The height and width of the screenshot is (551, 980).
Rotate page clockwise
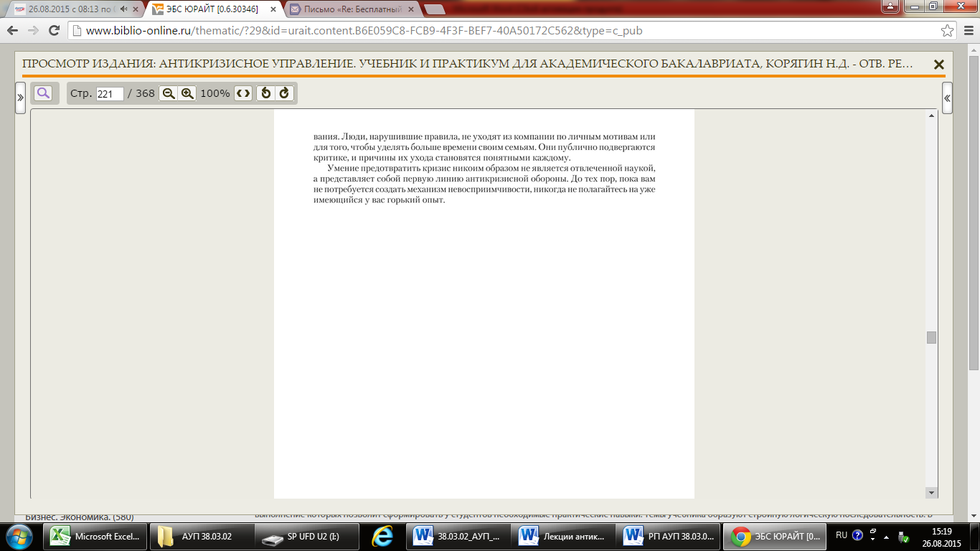(284, 93)
